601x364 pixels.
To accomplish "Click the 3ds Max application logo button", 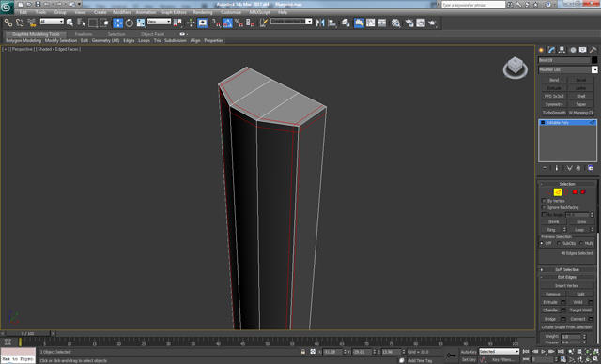I will 7,7.
